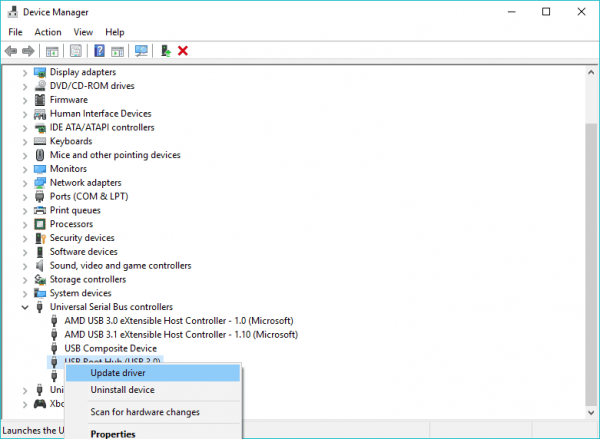Expand the Security devices node
Image resolution: width=600 pixels, height=439 pixels.
[25, 238]
